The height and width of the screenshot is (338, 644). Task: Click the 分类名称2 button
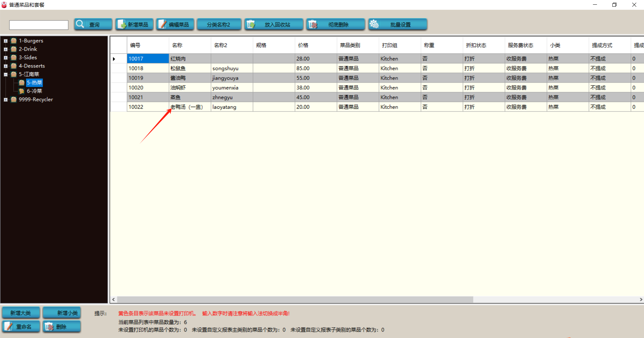coord(219,25)
